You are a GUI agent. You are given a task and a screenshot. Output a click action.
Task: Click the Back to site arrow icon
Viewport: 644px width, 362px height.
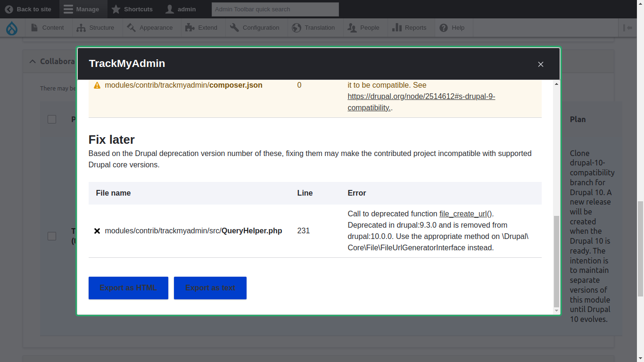click(x=9, y=9)
